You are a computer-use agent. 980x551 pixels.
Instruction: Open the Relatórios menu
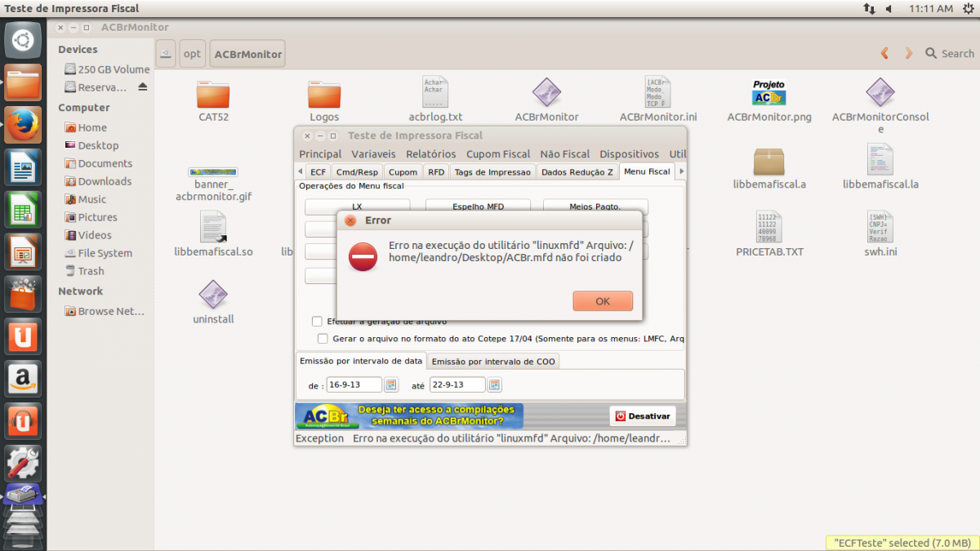430,153
